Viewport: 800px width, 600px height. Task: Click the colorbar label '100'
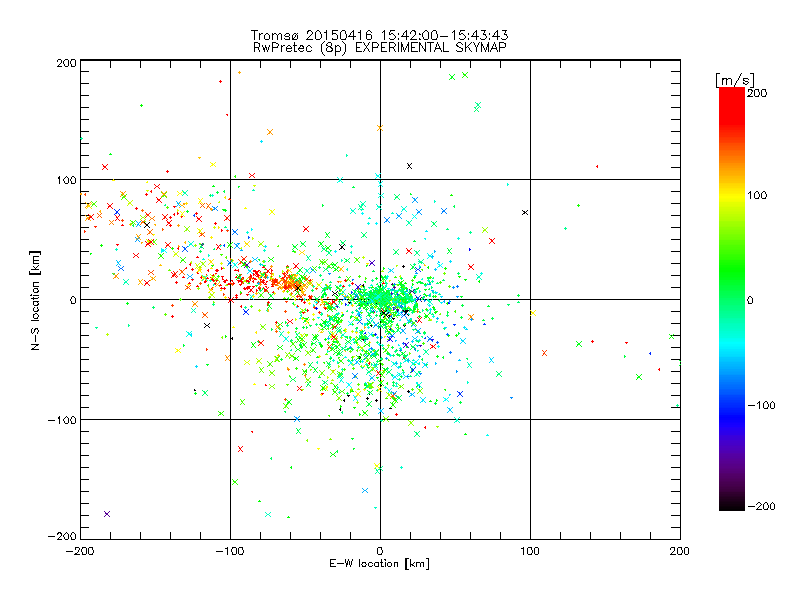(x=757, y=195)
